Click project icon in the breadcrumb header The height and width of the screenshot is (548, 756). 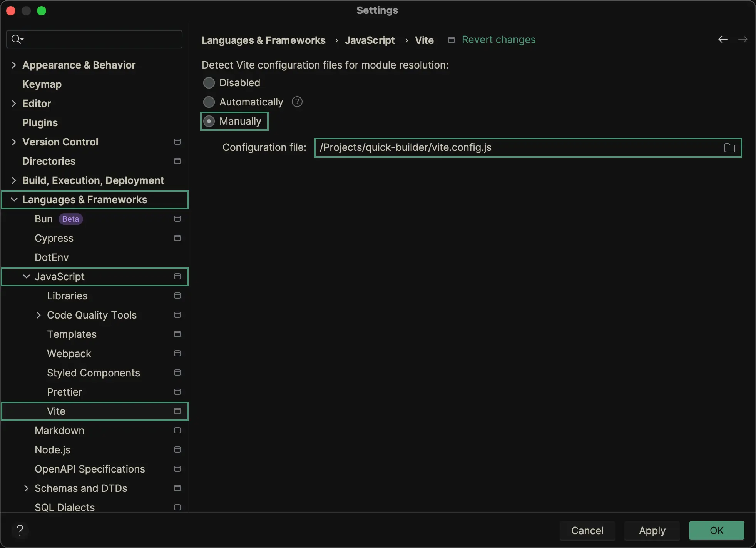(452, 40)
